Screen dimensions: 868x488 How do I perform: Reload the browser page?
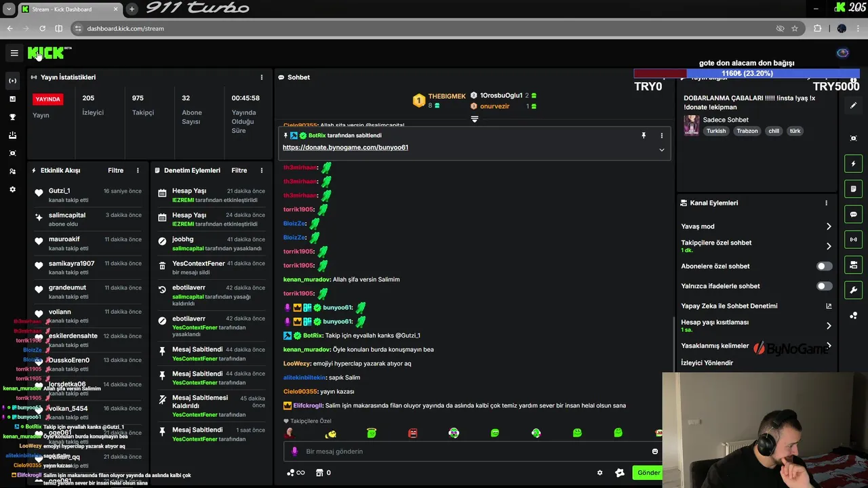coord(42,28)
